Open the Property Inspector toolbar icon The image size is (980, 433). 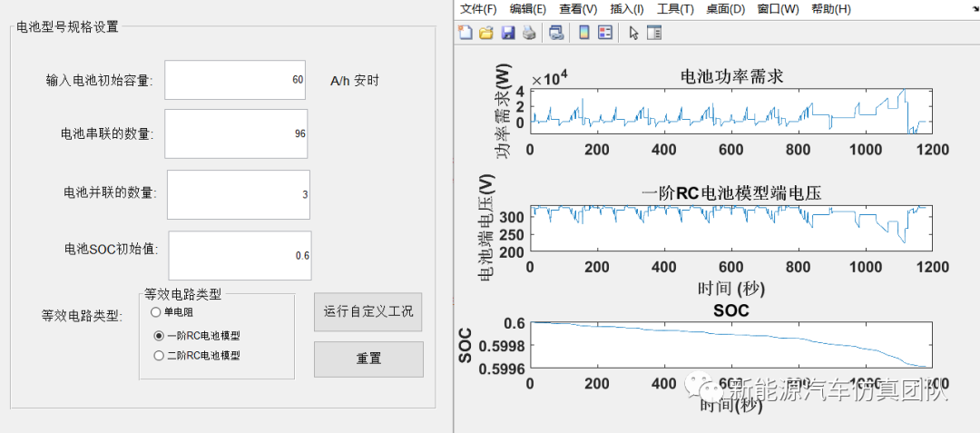(x=653, y=33)
